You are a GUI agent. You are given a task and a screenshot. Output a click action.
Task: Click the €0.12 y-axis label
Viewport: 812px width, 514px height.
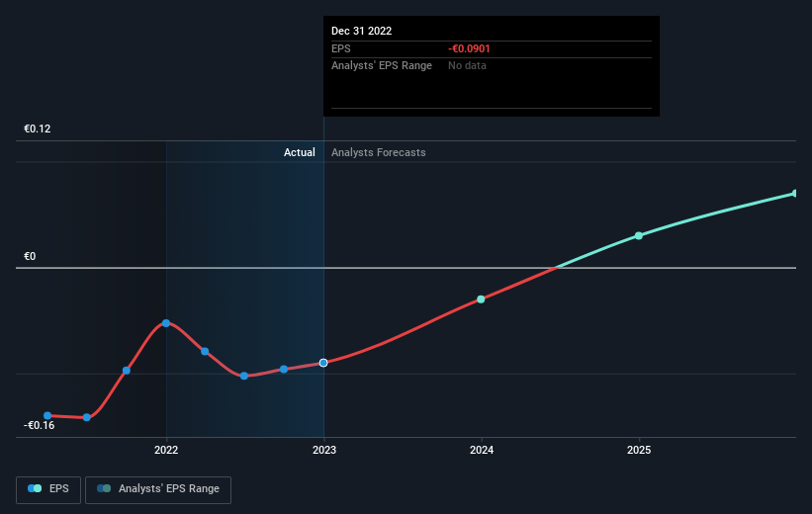[38, 128]
